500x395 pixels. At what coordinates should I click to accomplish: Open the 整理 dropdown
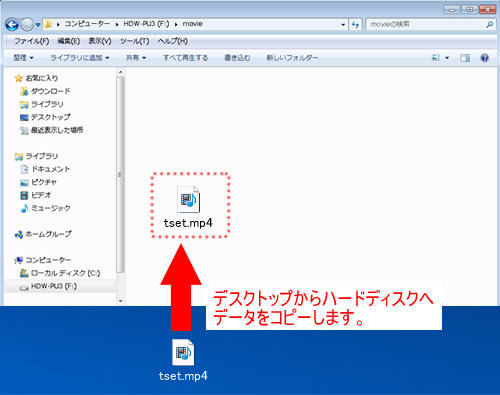click(x=23, y=58)
